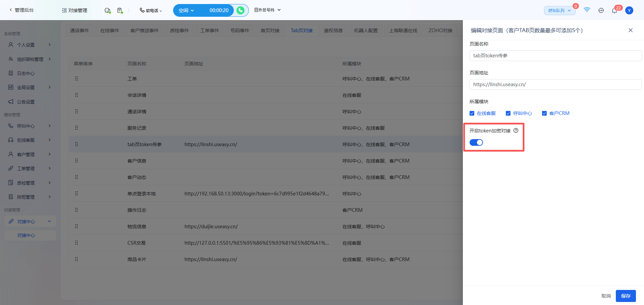Click the drag handle of 客户动态 row
This screenshot has width=644, height=305.
(x=76, y=177)
